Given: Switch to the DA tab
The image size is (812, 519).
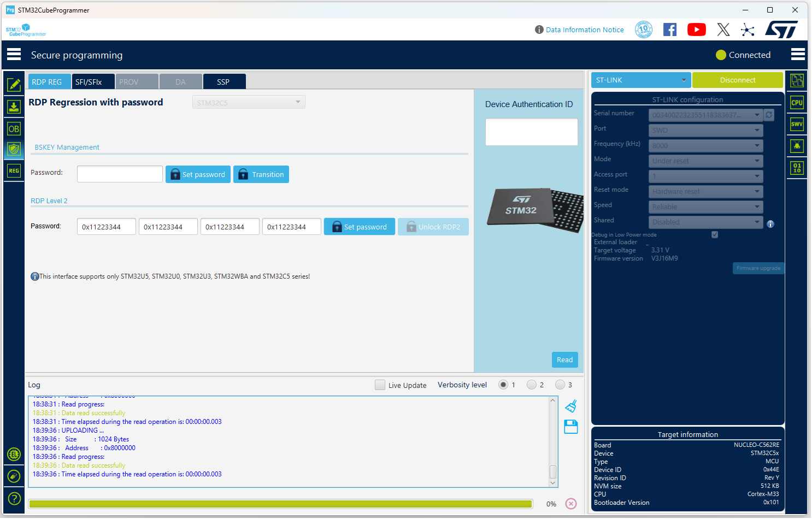Looking at the screenshot, I should (x=181, y=81).
